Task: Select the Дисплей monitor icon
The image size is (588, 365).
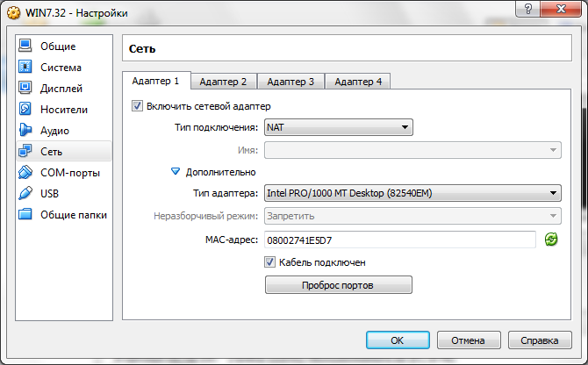Action: coord(25,88)
